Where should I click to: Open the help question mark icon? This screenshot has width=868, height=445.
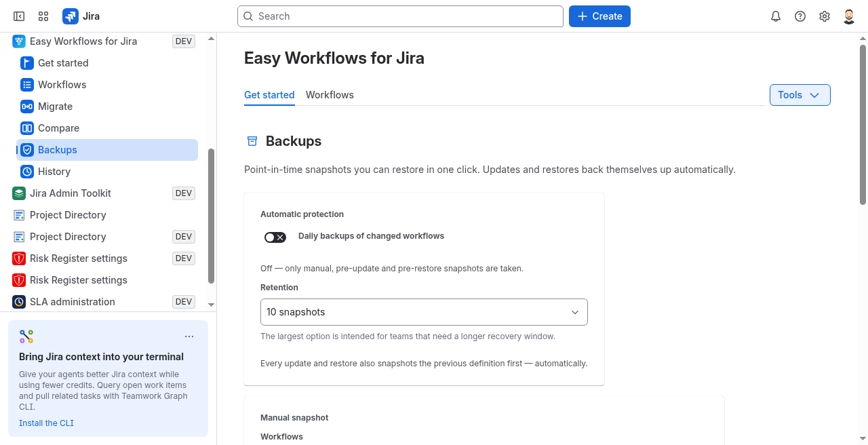click(800, 16)
